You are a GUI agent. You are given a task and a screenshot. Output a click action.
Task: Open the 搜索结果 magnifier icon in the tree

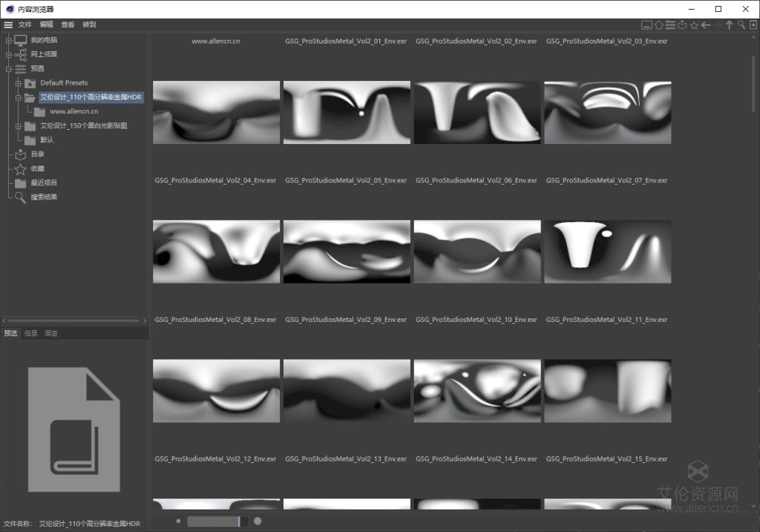click(20, 197)
